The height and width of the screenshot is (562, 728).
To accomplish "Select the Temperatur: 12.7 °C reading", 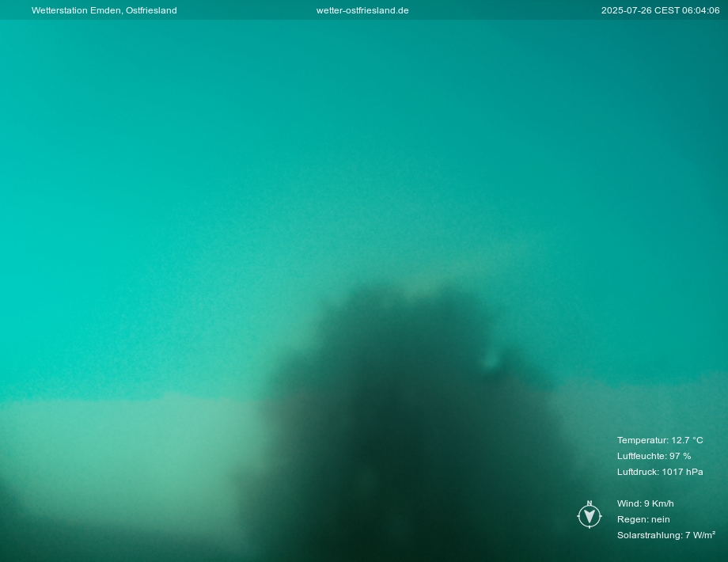I will click(660, 440).
